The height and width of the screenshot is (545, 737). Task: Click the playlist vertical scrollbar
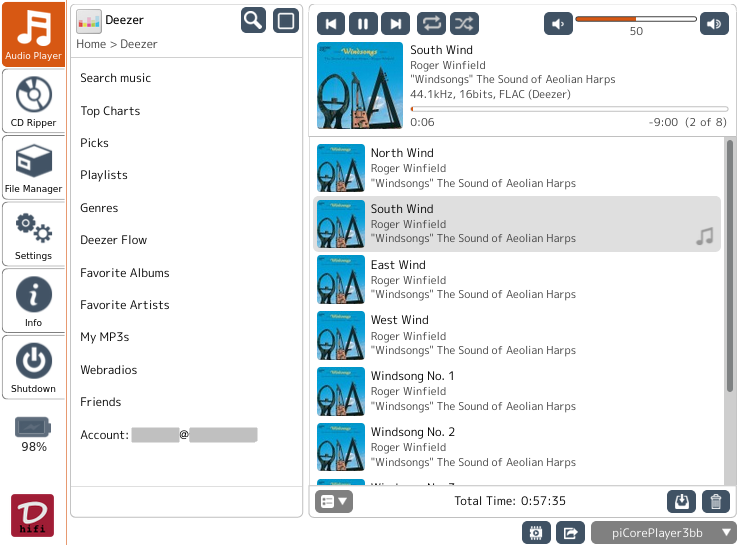(x=729, y=265)
